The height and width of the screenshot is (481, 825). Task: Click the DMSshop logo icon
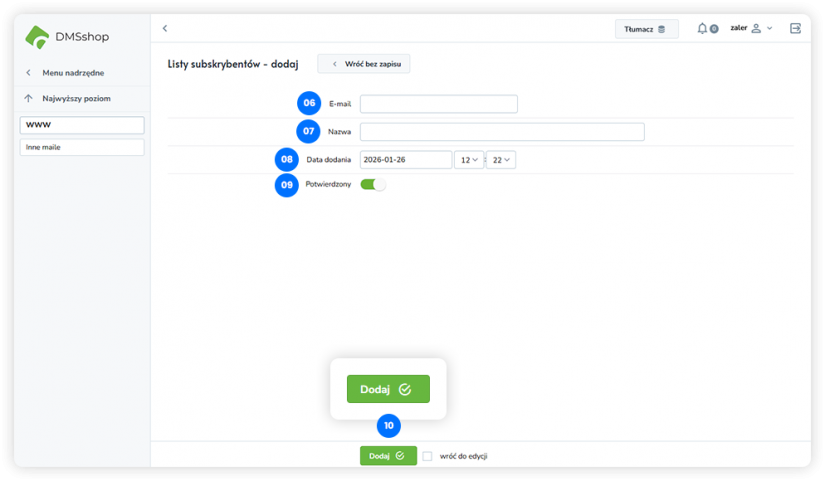[x=37, y=37]
